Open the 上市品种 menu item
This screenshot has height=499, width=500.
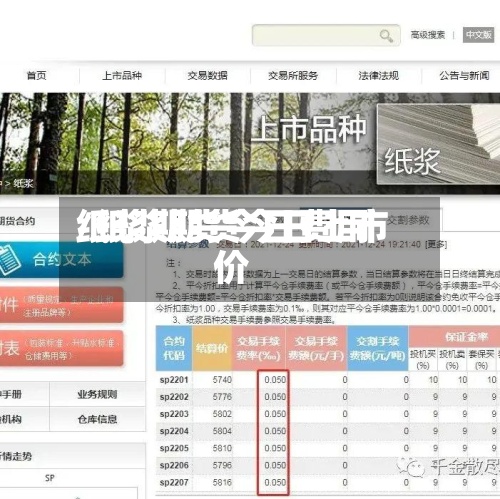point(122,75)
